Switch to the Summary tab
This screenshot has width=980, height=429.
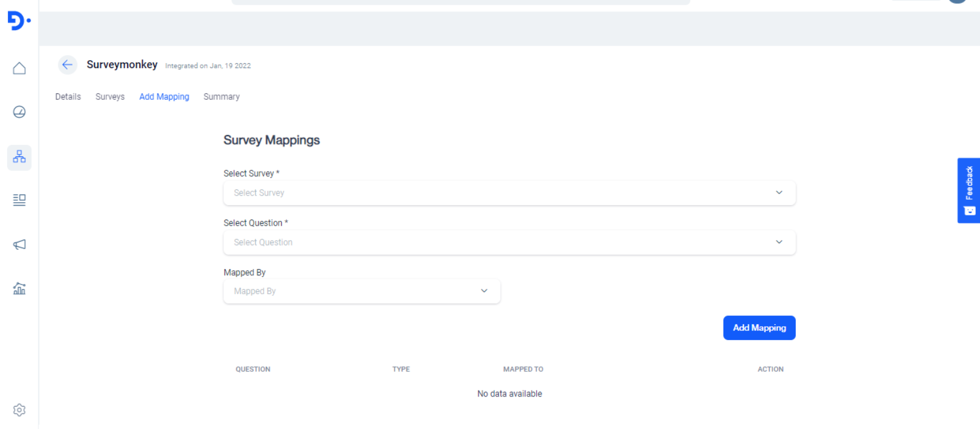(x=222, y=97)
